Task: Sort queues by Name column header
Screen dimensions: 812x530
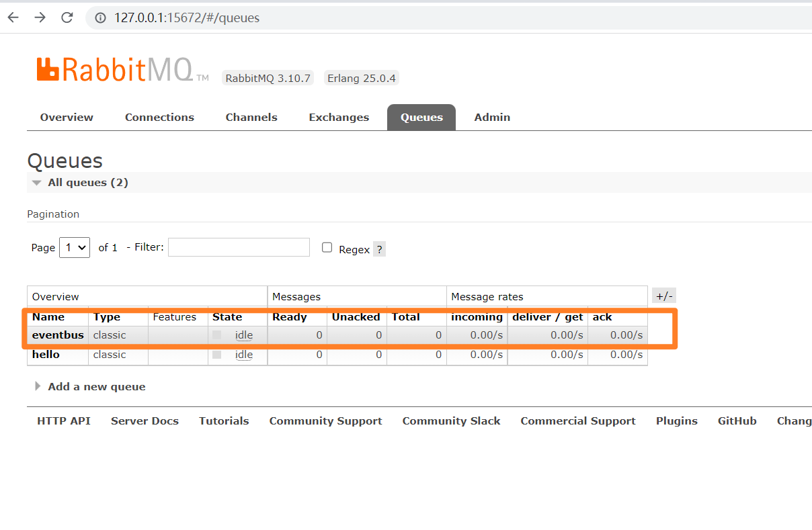Action: (48, 317)
